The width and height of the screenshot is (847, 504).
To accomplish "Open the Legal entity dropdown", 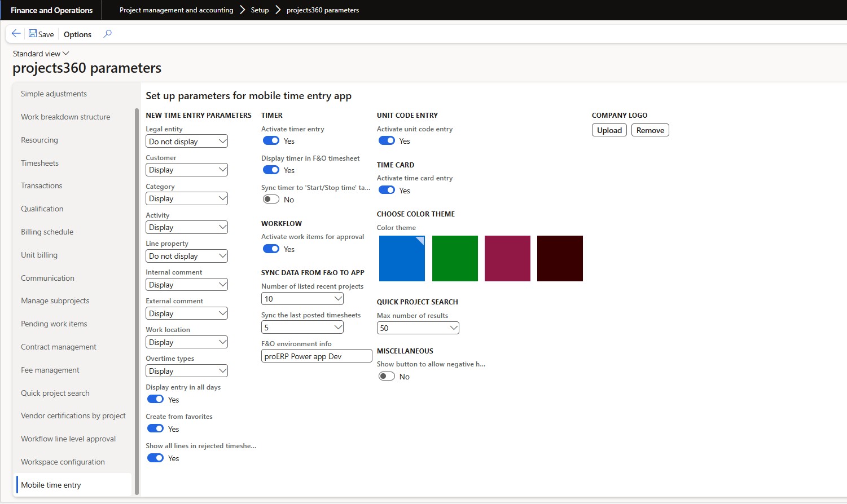I will click(x=186, y=142).
